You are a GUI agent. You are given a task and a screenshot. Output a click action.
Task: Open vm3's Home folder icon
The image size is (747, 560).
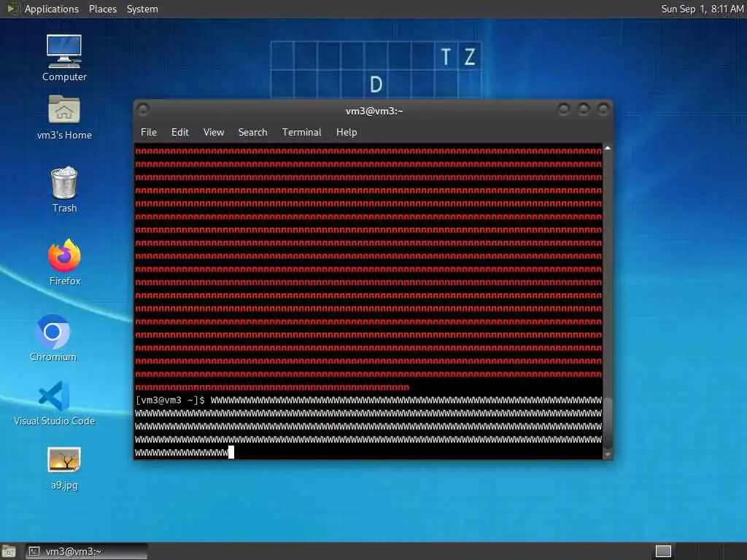coord(64,117)
